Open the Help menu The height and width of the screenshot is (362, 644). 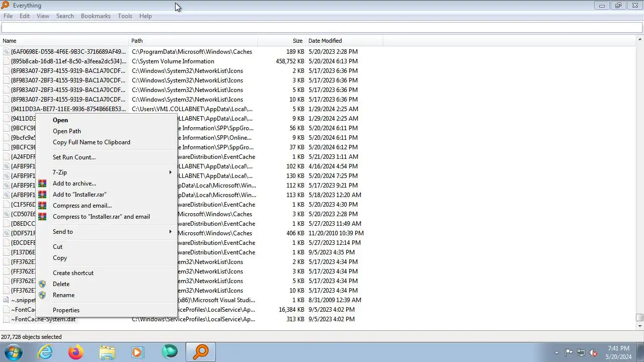[x=145, y=16]
